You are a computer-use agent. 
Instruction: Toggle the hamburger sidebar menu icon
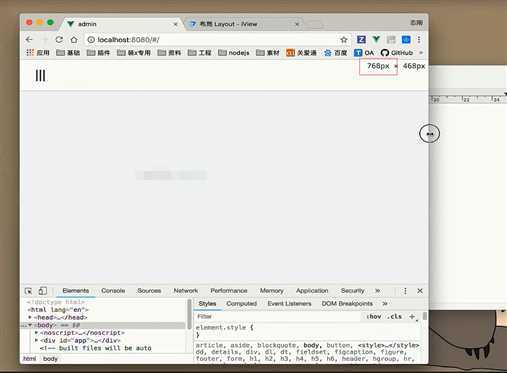pos(40,76)
